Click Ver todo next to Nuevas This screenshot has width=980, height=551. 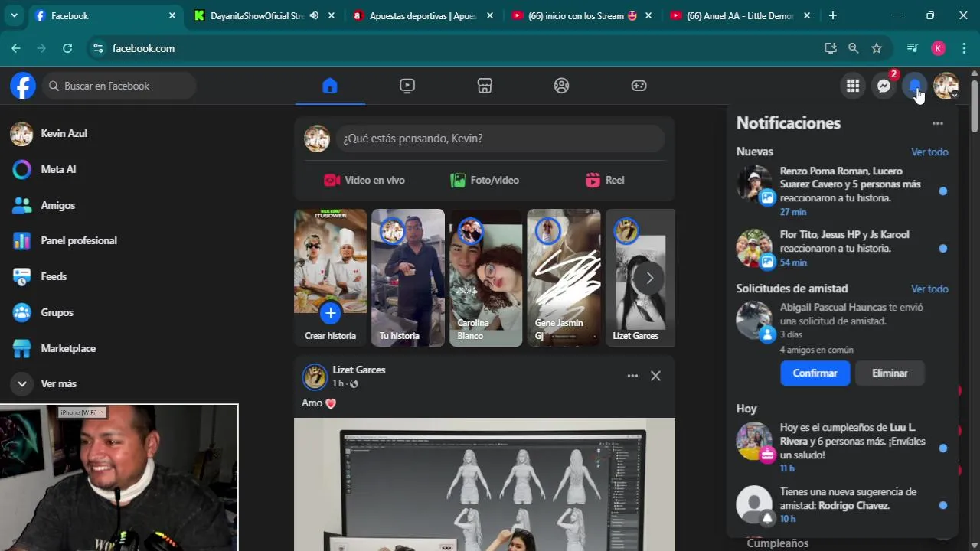point(929,152)
